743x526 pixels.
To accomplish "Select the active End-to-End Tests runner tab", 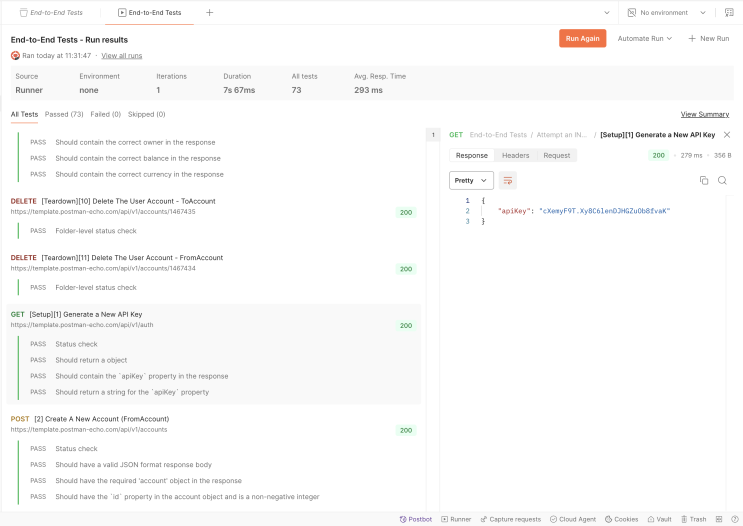I will click(x=149, y=13).
